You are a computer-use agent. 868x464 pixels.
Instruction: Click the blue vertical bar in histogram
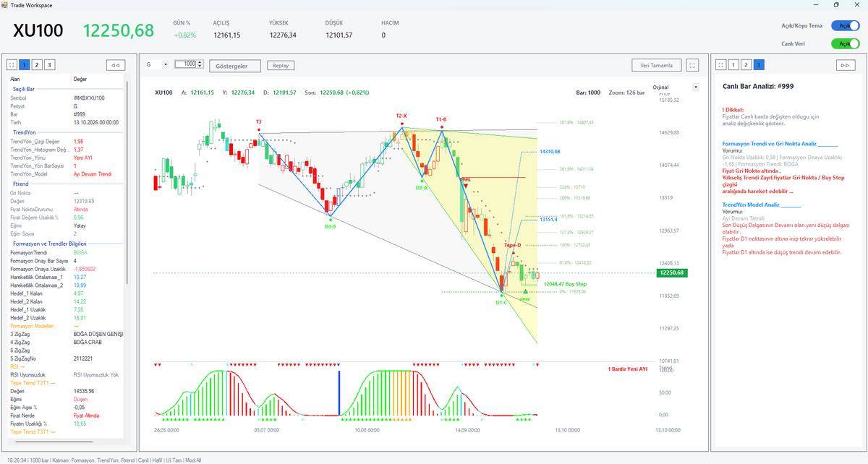339,394
